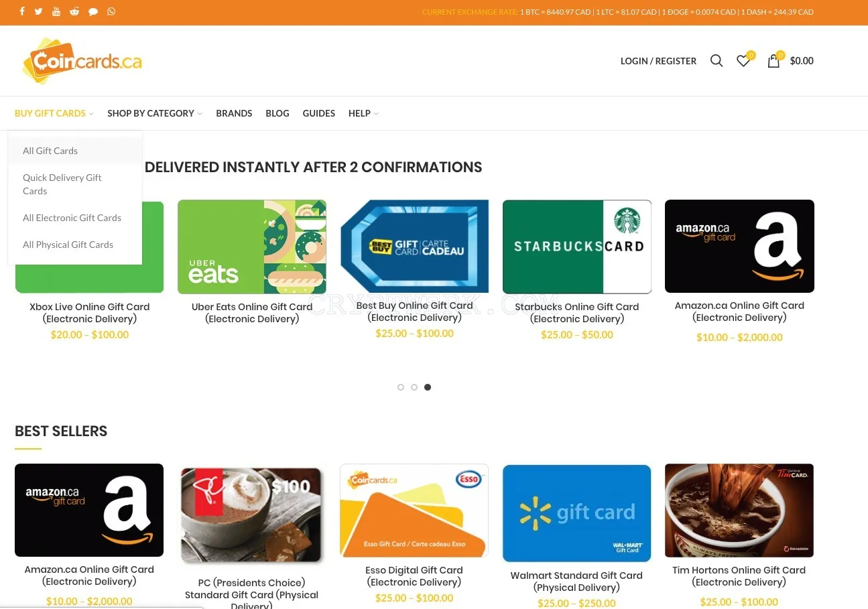
Task: Open the Amazon.ca card image in the carousel
Action: [739, 246]
